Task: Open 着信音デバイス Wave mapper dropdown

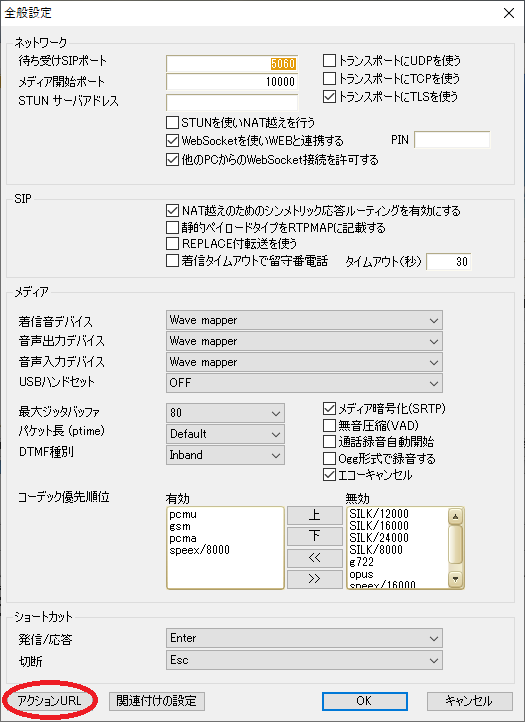Action: [304, 320]
